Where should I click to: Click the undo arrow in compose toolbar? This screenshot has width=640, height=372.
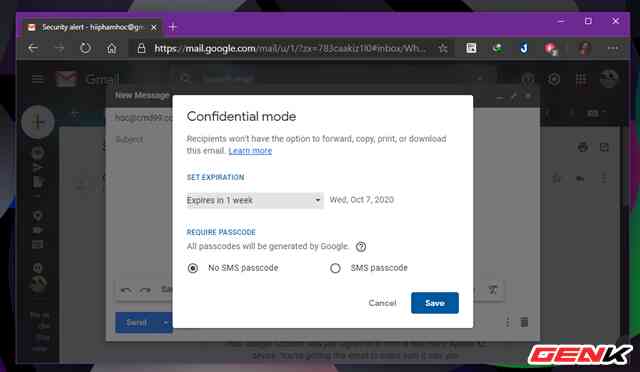pos(126,290)
